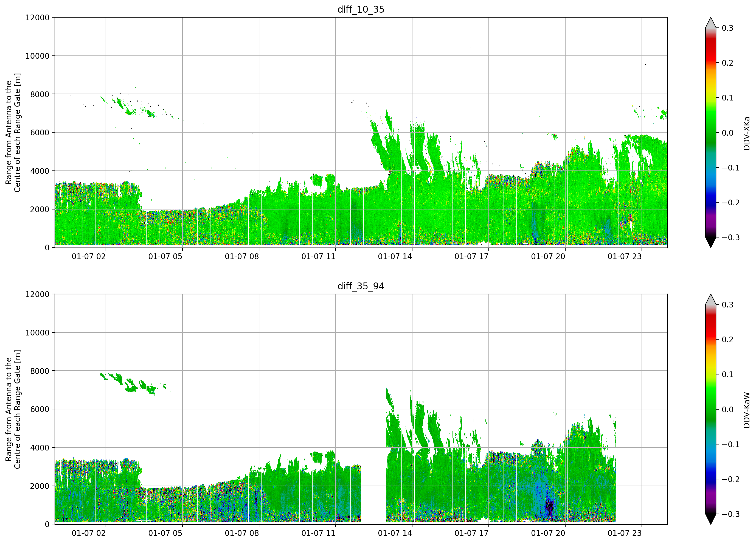Click the '01-07 20' x-tick on diff_35_94
The width and height of the screenshot is (756, 543).
(x=548, y=533)
